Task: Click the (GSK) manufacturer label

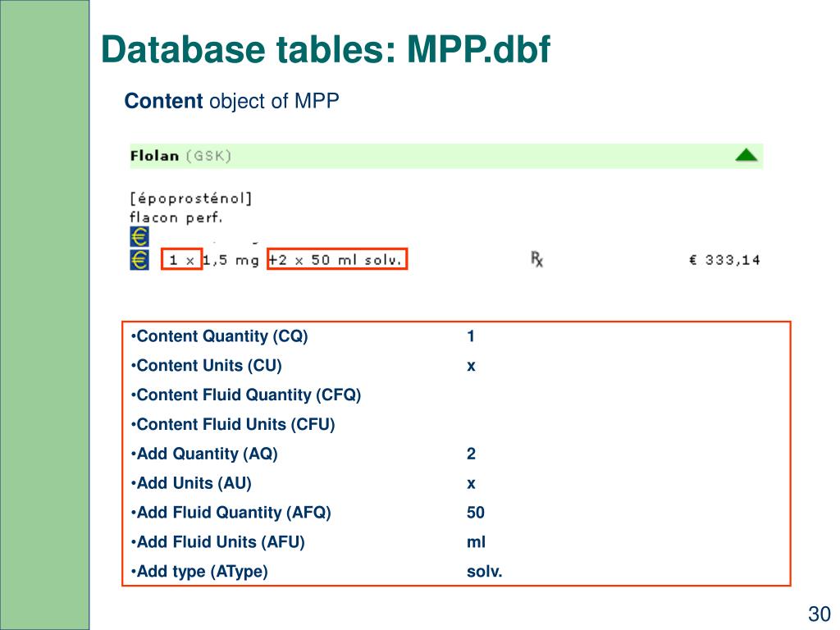Action: [208, 155]
